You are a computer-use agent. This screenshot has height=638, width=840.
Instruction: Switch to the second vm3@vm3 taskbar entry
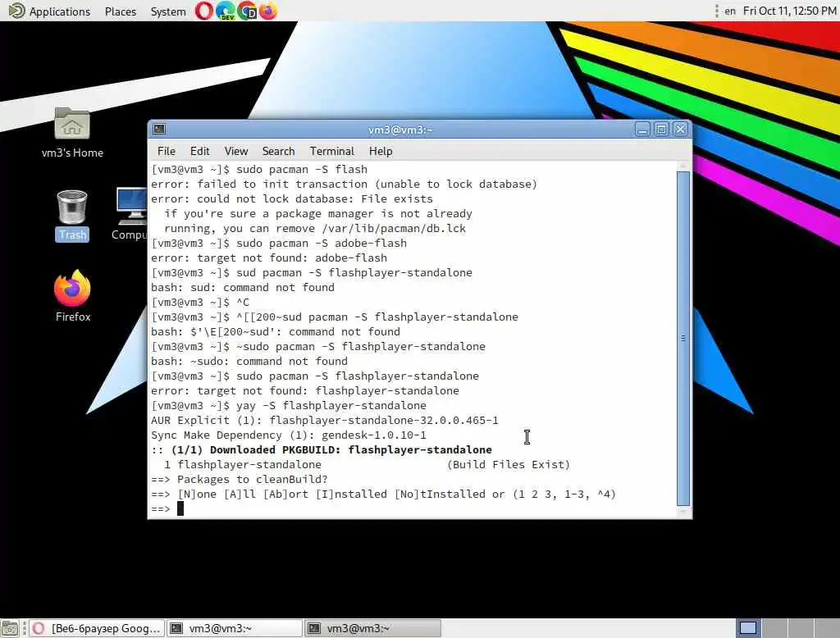(372, 628)
